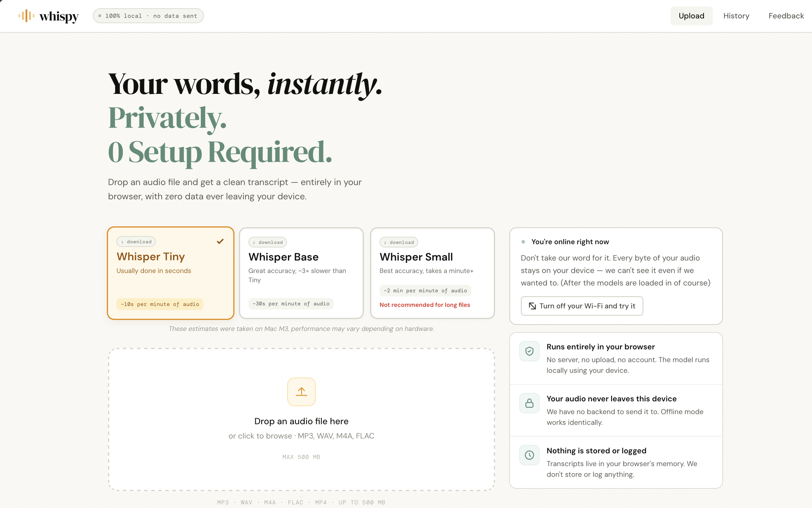Select the Whisper Small model card
The height and width of the screenshot is (508, 812).
pos(432,273)
